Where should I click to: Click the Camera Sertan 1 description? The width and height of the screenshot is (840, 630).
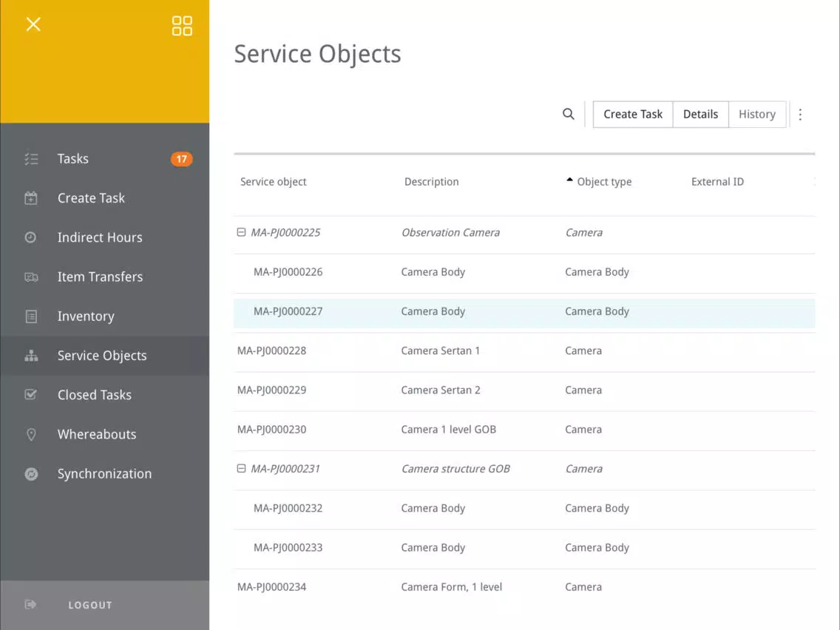441,351
